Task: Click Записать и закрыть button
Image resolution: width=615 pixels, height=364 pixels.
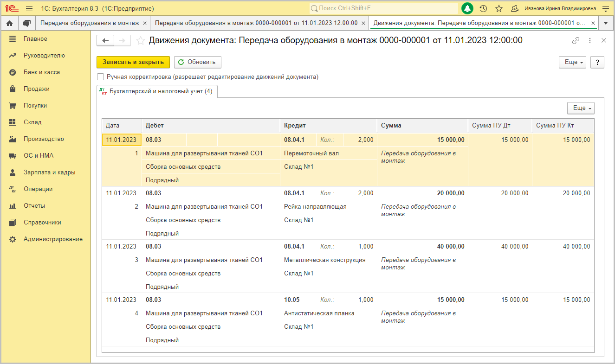Action: click(x=133, y=62)
